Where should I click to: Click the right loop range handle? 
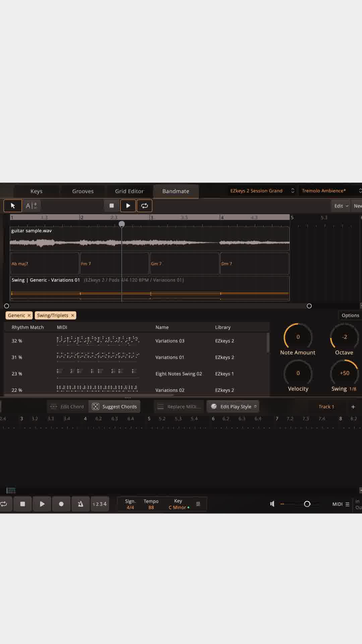(309, 306)
